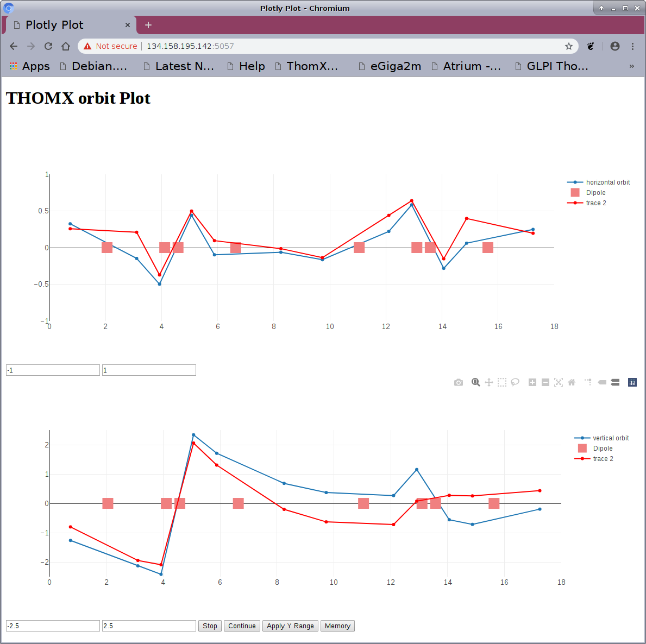Open the eGiga2m bookmark
Image resolution: width=646 pixels, height=644 pixels.
tap(390, 66)
